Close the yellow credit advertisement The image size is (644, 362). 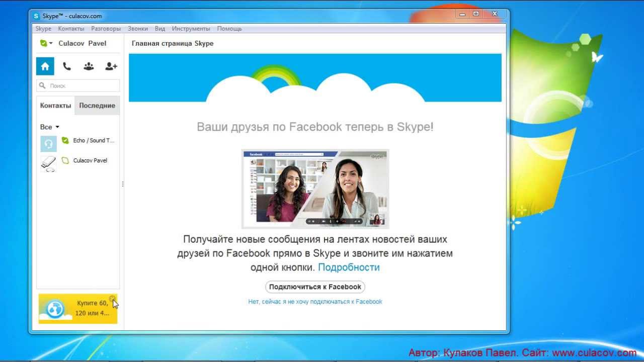(112, 299)
